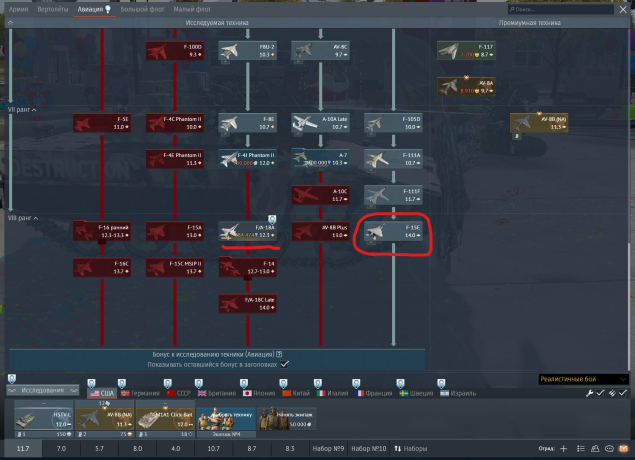Select the F-111F aircraft card

pyautogui.click(x=393, y=194)
